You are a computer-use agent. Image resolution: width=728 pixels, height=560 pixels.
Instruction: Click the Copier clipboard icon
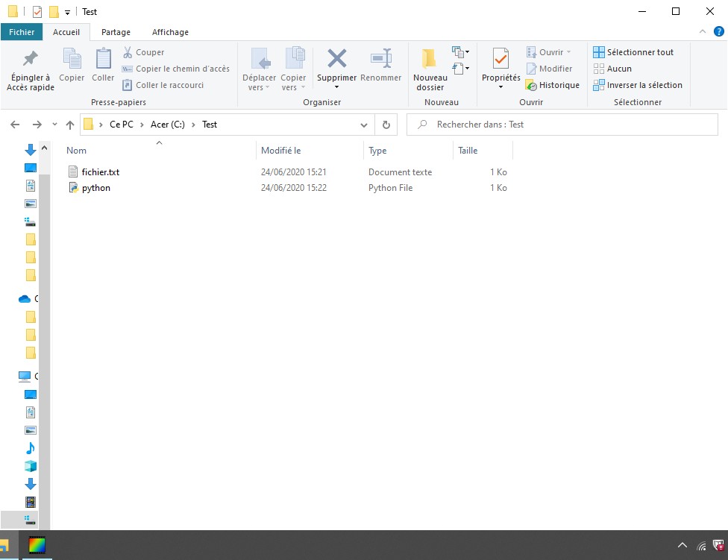coord(72,60)
